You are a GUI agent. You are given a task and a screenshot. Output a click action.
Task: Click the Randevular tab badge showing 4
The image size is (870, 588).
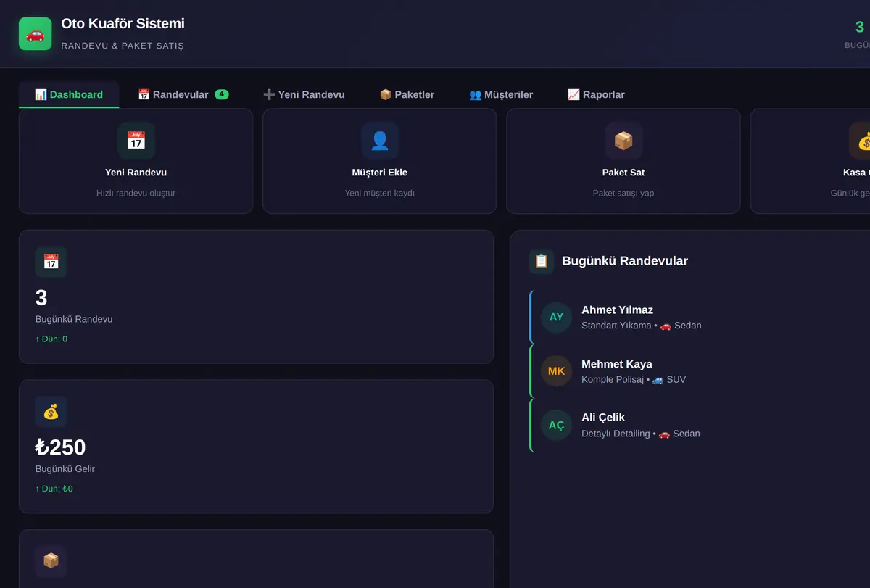222,94
